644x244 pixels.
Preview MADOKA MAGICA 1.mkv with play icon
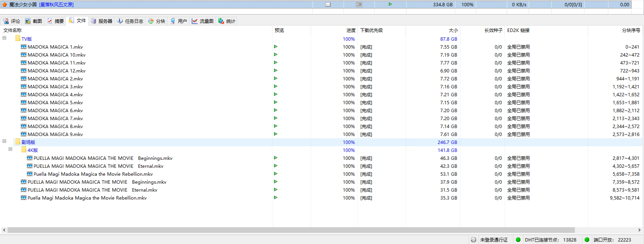pos(276,47)
